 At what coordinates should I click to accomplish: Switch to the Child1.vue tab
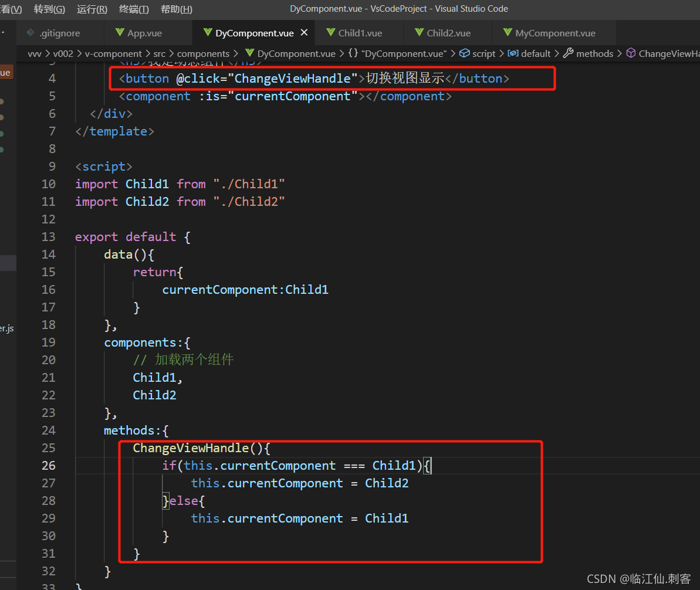pos(360,33)
